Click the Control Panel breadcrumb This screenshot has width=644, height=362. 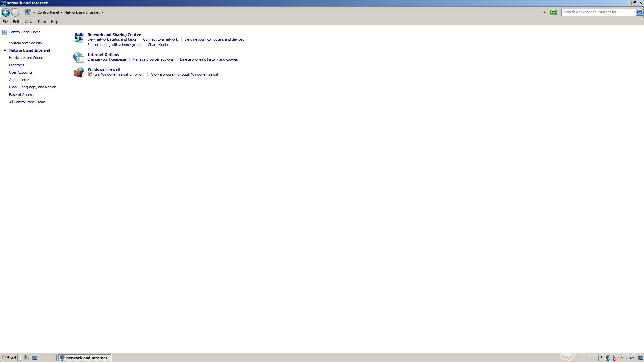click(48, 12)
